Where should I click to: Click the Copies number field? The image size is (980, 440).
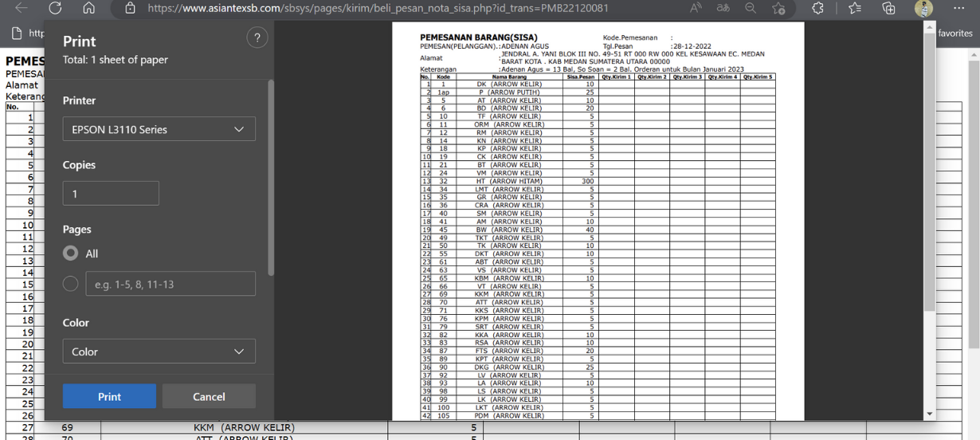pyautogui.click(x=111, y=194)
